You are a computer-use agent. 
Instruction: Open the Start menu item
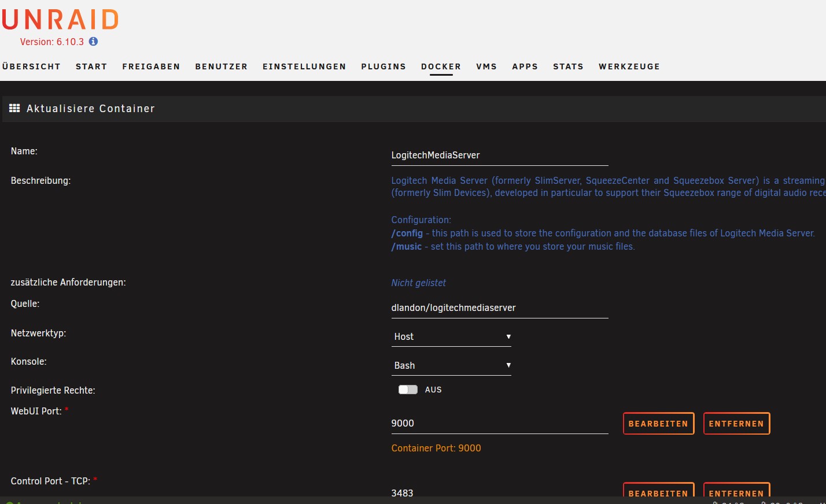point(91,66)
